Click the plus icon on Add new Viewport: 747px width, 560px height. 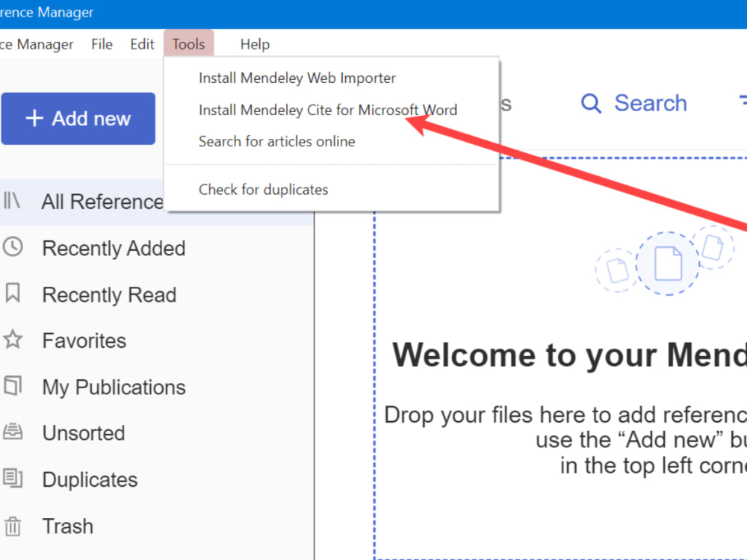tap(34, 119)
